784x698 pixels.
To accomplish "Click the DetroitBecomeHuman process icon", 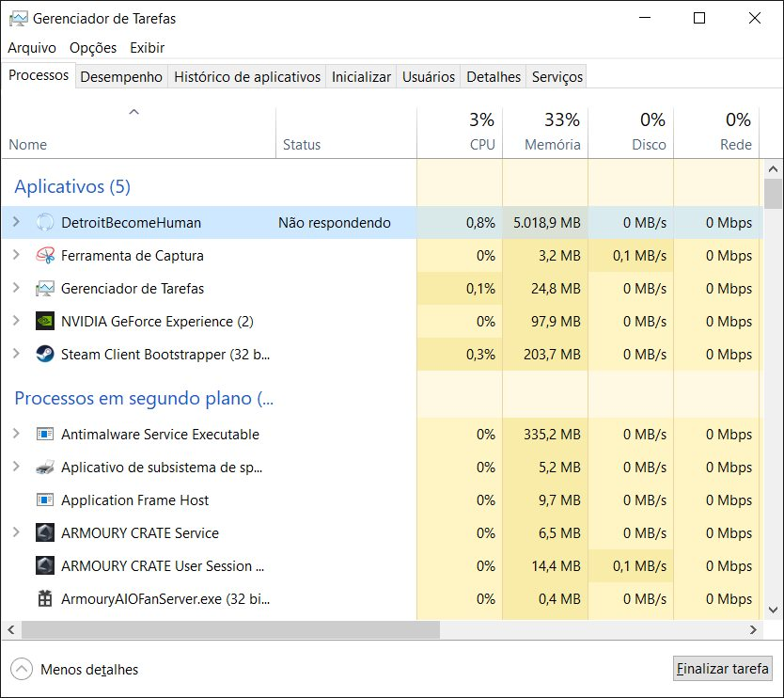I will click(x=45, y=223).
